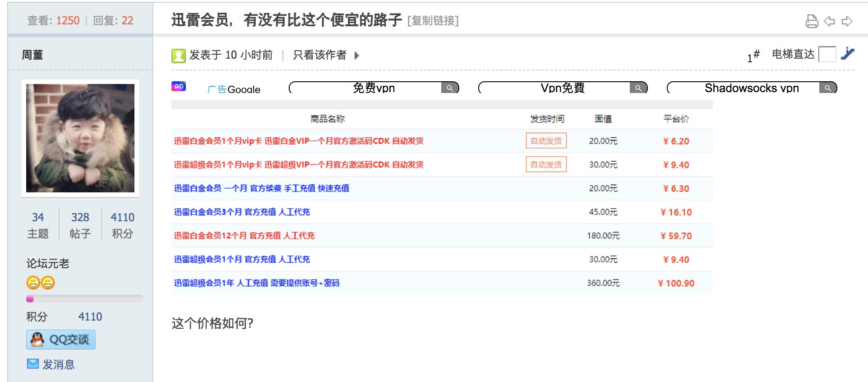Open 迅雷白金会员1个月vip卡 product link
The image size is (868, 382).
click(x=299, y=141)
